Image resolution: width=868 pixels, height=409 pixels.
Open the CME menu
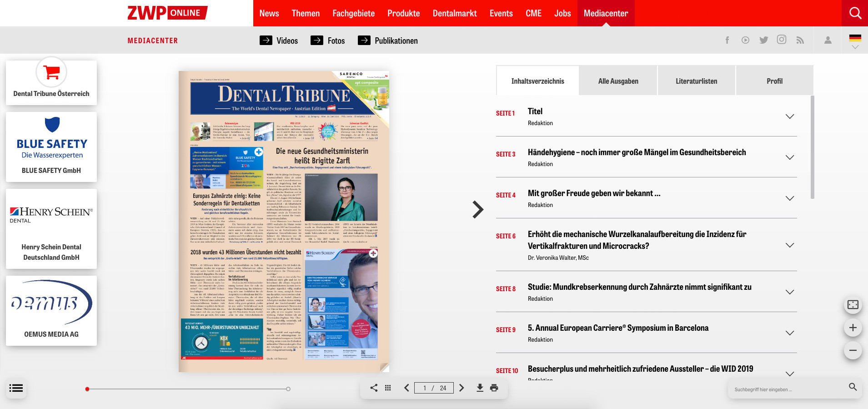point(533,13)
